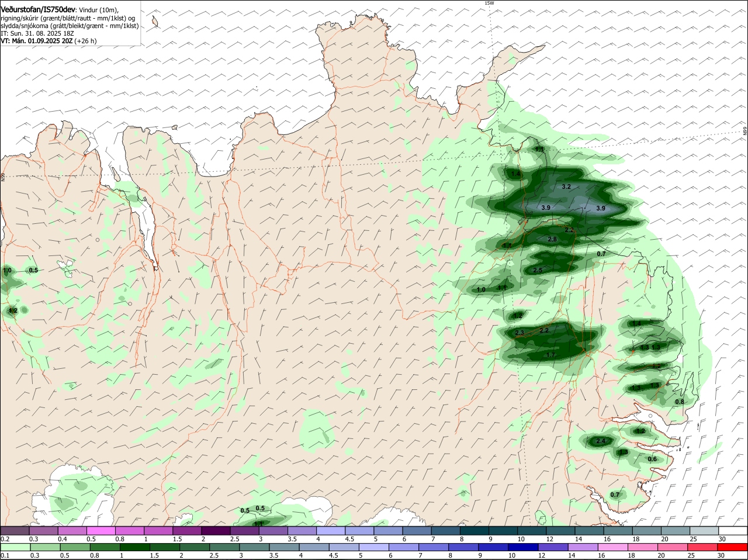The image size is (748, 560).
Task: Pick the grey-green 3 swatch in lower legend row
Action: click(254, 547)
